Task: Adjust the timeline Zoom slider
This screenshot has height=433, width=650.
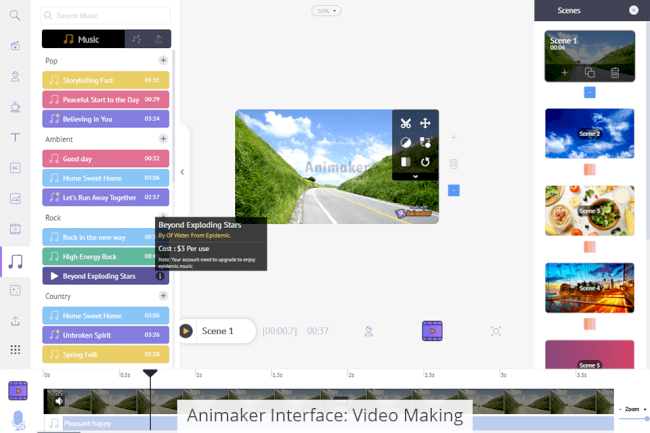Action: point(633,418)
